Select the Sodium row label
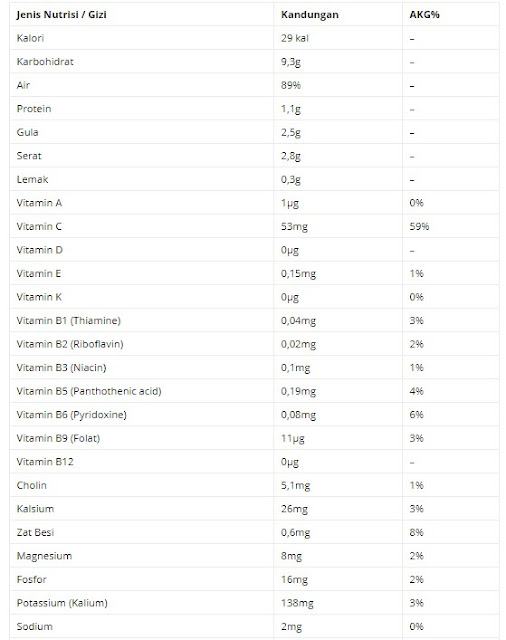The height and width of the screenshot is (640, 506). pyautogui.click(x=35, y=627)
